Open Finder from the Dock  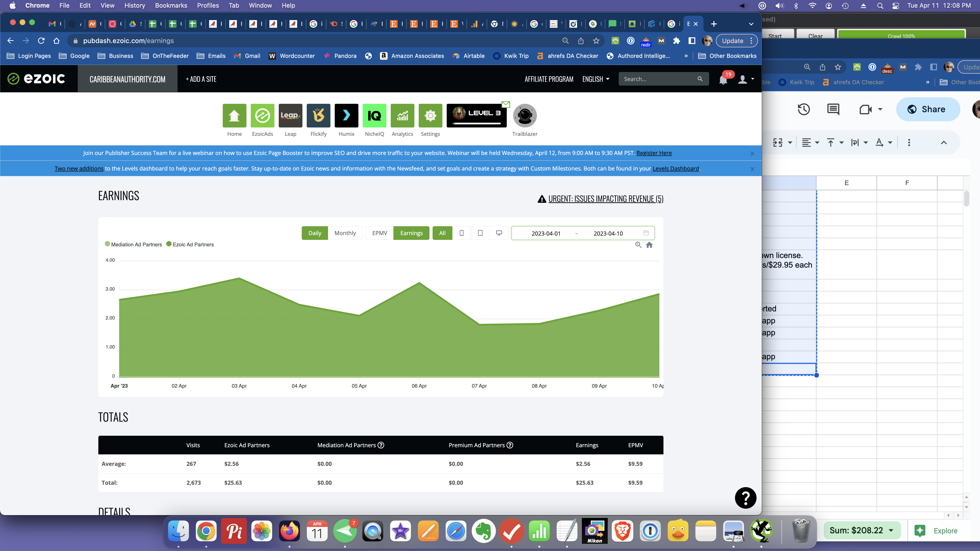click(178, 531)
